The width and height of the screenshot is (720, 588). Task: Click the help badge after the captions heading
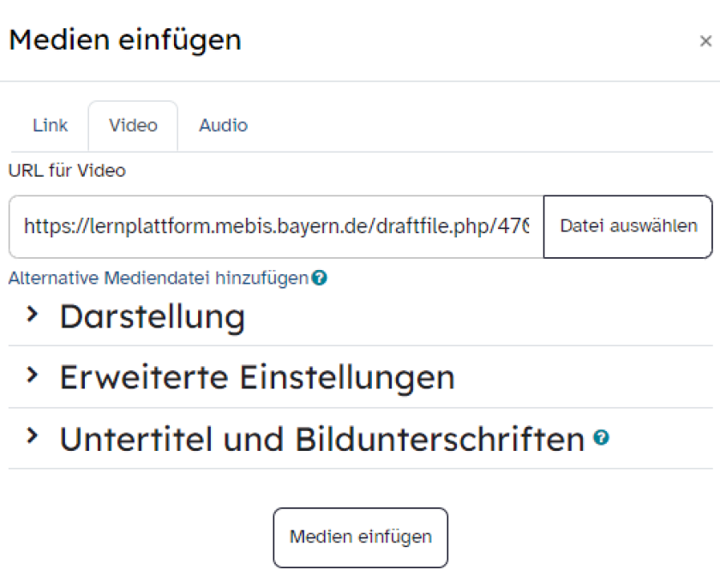tap(602, 438)
